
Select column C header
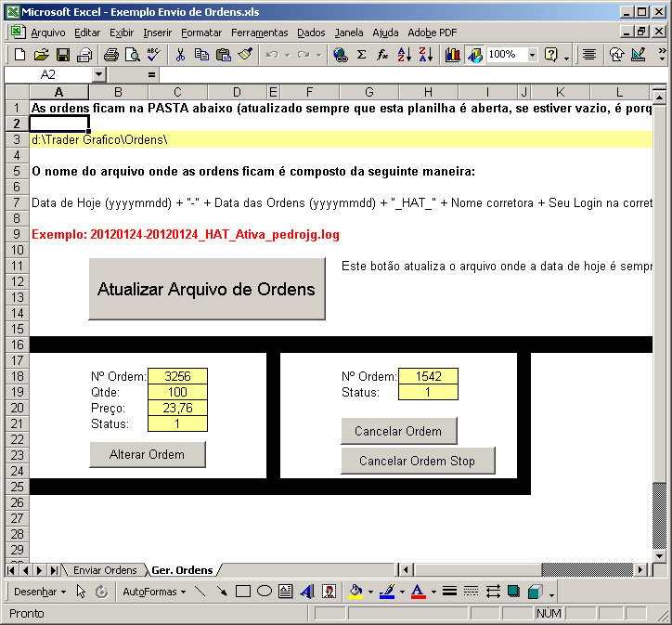tap(177, 92)
